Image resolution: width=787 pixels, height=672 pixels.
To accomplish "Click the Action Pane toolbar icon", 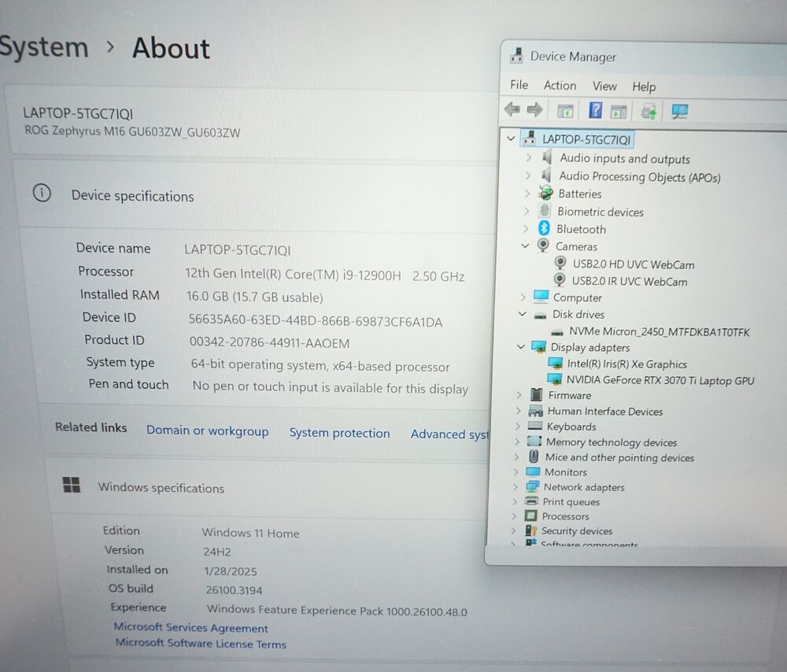I will [x=619, y=112].
